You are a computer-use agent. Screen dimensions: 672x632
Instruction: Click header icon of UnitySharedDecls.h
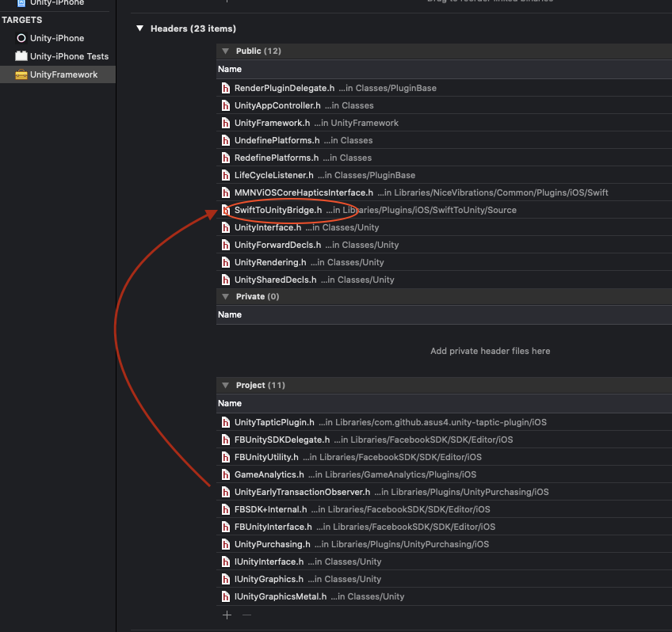coord(225,280)
